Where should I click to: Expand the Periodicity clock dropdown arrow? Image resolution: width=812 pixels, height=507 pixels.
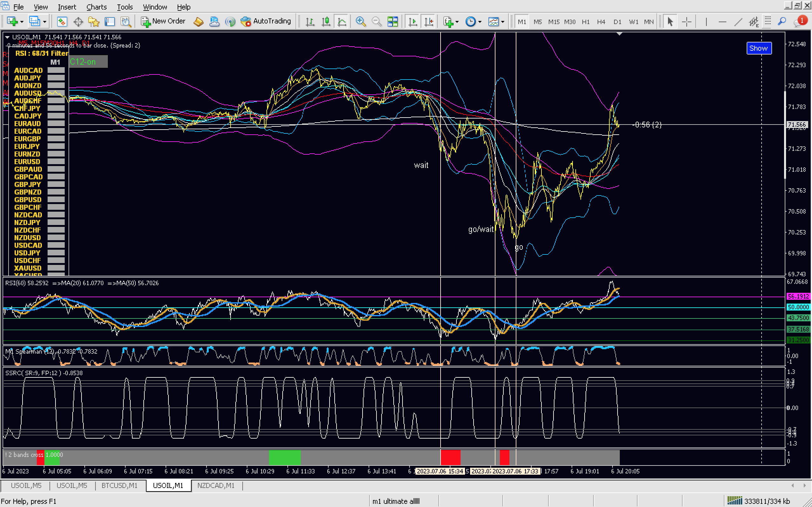(x=480, y=22)
